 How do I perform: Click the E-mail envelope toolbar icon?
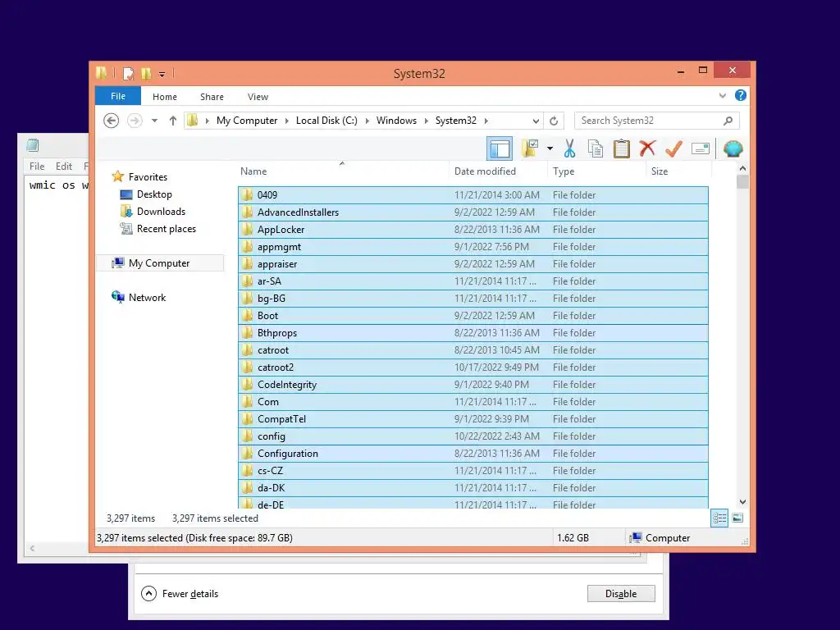coord(701,148)
